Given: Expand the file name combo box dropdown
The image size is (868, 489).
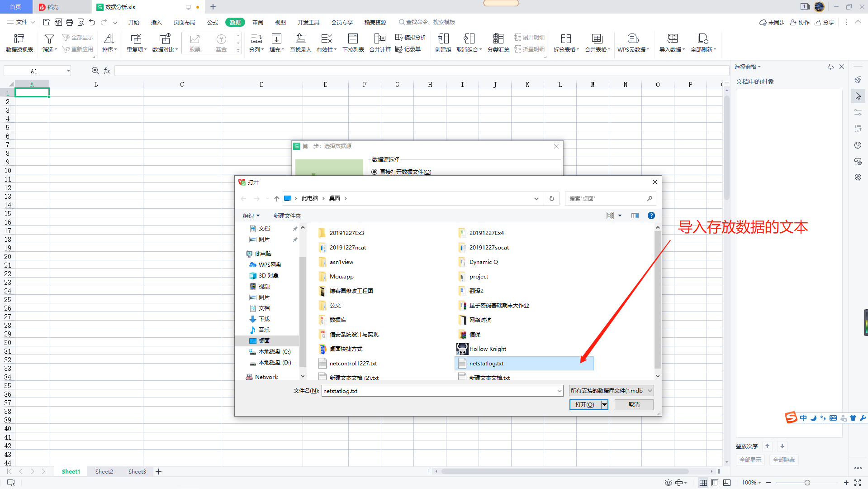Looking at the screenshot, I should pyautogui.click(x=559, y=391).
